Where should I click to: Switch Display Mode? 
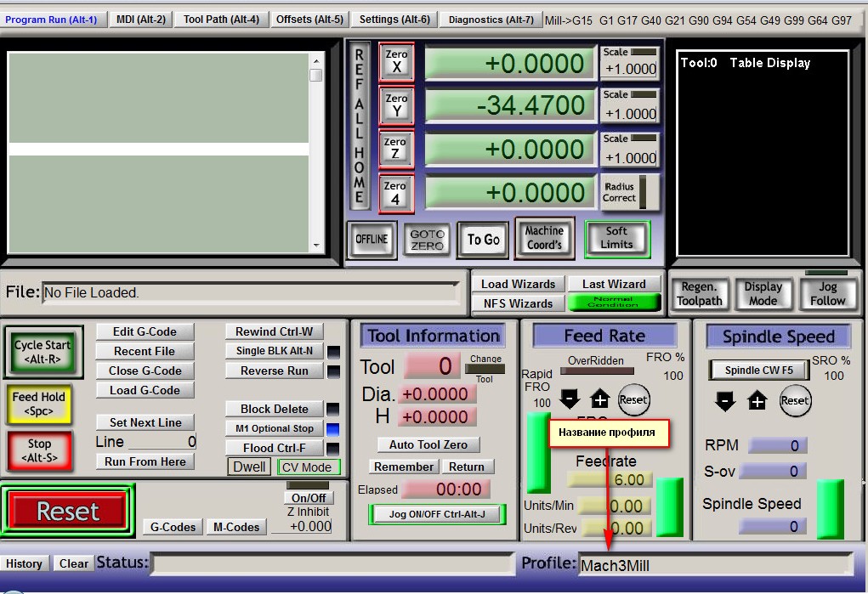pyautogui.click(x=763, y=294)
